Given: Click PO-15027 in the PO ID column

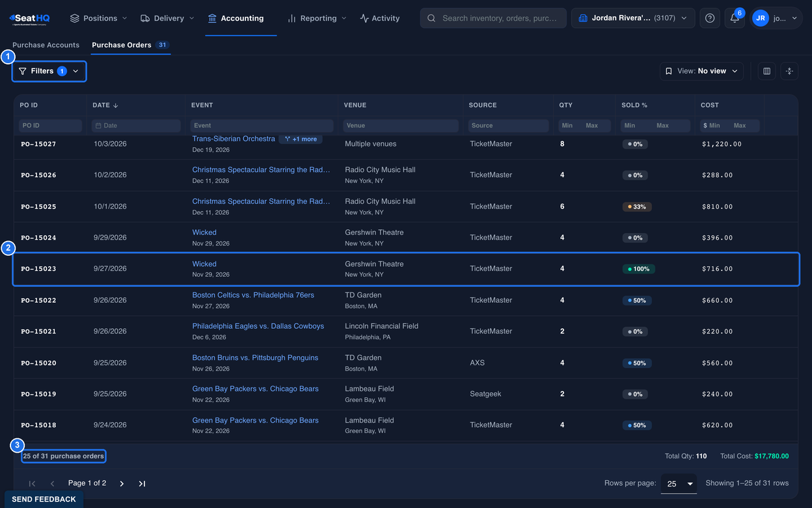Looking at the screenshot, I should coord(38,144).
